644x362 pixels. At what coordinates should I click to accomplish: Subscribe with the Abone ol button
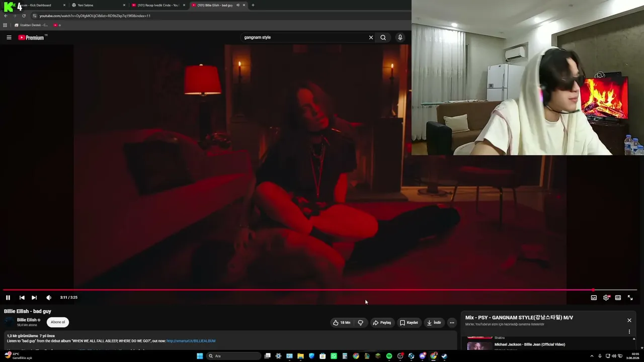(58, 322)
